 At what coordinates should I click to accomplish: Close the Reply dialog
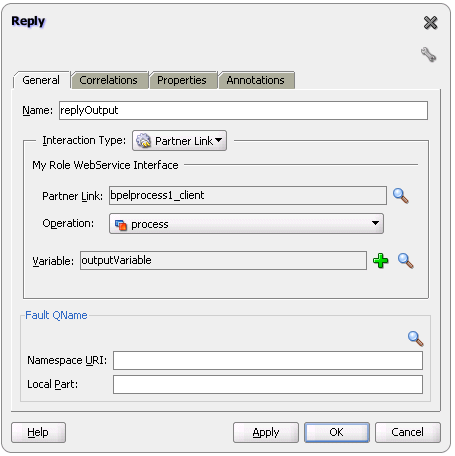(x=430, y=23)
